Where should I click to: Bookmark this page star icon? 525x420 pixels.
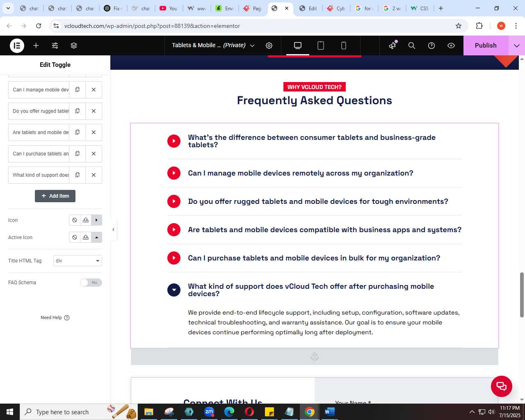(459, 26)
